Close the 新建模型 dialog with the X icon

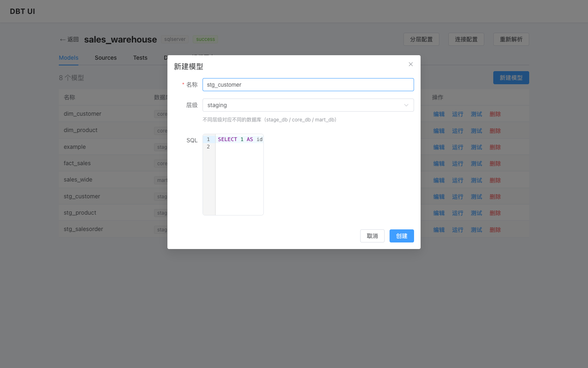coord(411,64)
